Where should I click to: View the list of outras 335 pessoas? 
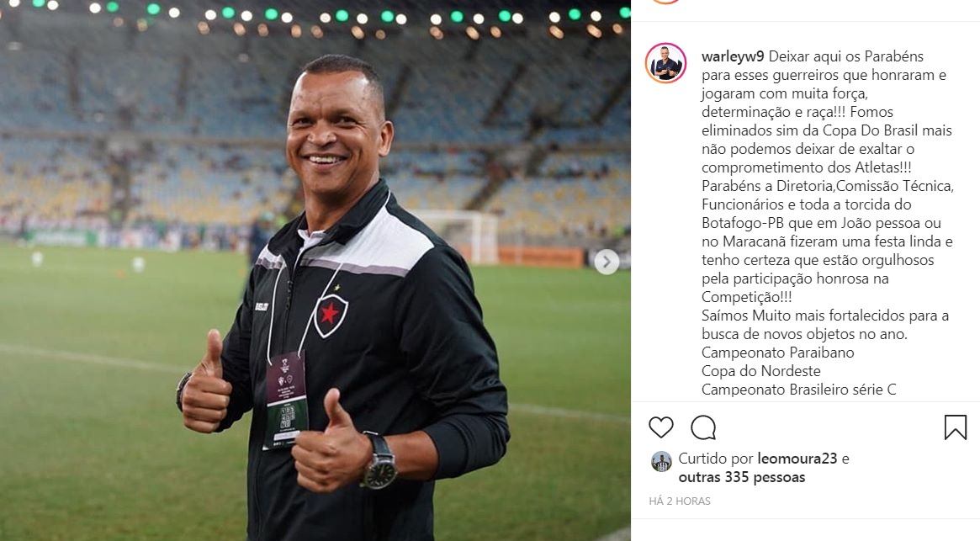pyautogui.click(x=742, y=477)
